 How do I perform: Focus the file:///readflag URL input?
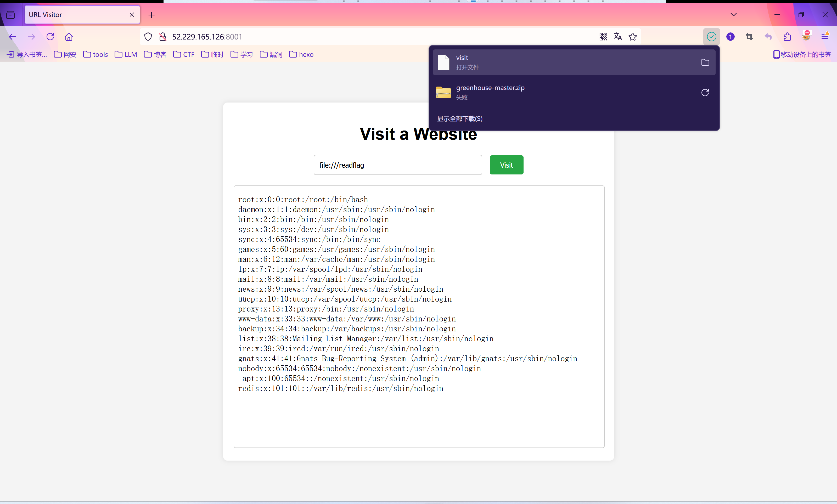pyautogui.click(x=398, y=165)
